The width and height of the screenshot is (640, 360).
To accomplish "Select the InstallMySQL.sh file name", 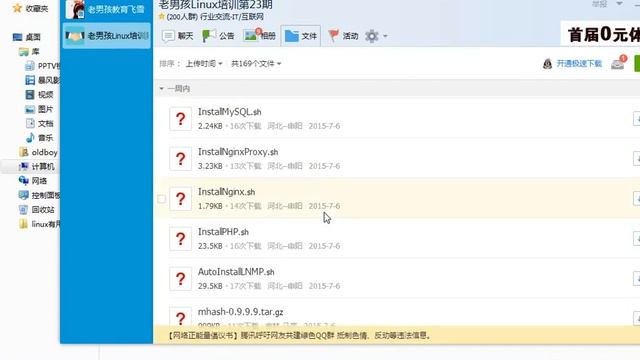I will pyautogui.click(x=229, y=112).
